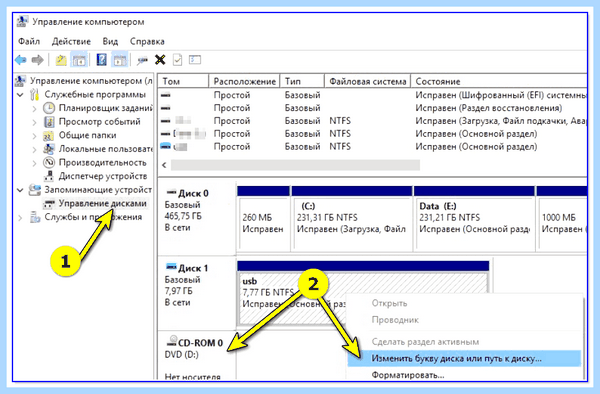The image size is (600, 394).
Task: Click the DVD (D:) label under CD-ROM 0
Action: pos(181,354)
